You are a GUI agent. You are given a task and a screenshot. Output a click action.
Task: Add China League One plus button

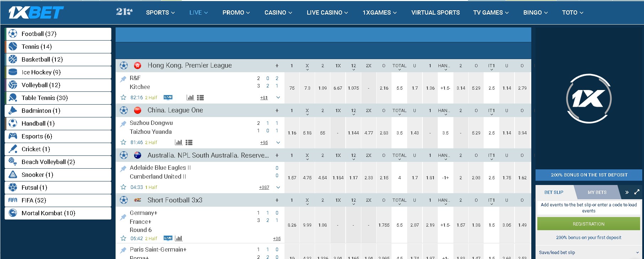tap(277, 110)
